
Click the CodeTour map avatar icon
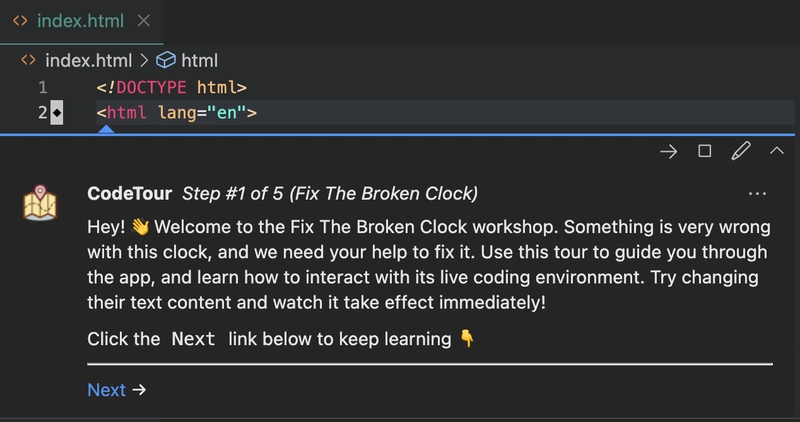click(40, 203)
